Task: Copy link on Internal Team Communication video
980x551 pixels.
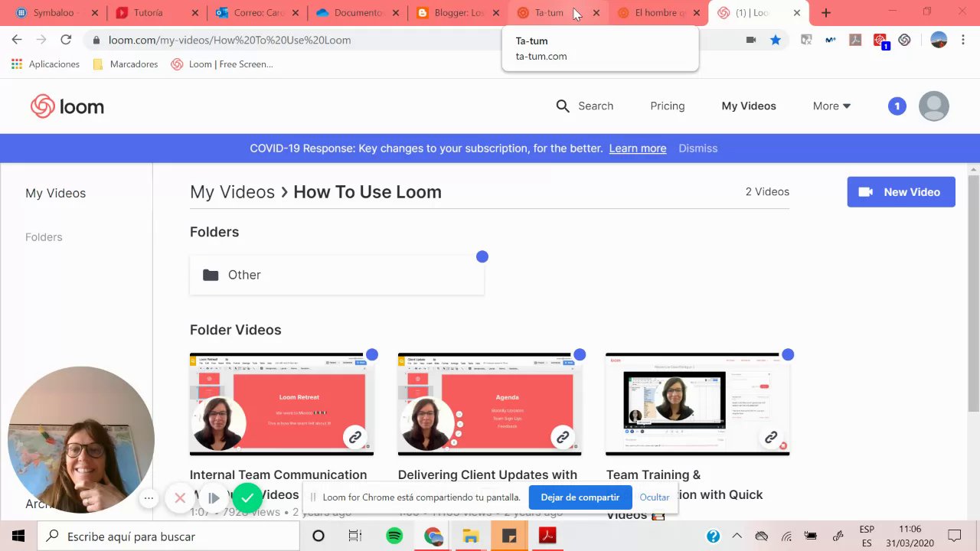Action: coord(354,438)
